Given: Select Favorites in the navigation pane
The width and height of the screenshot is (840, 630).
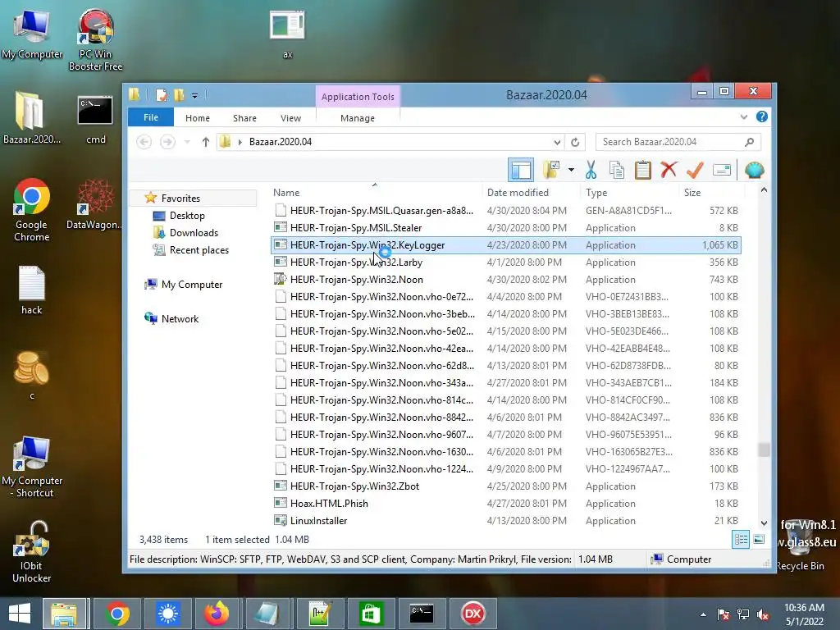Looking at the screenshot, I should [x=180, y=199].
